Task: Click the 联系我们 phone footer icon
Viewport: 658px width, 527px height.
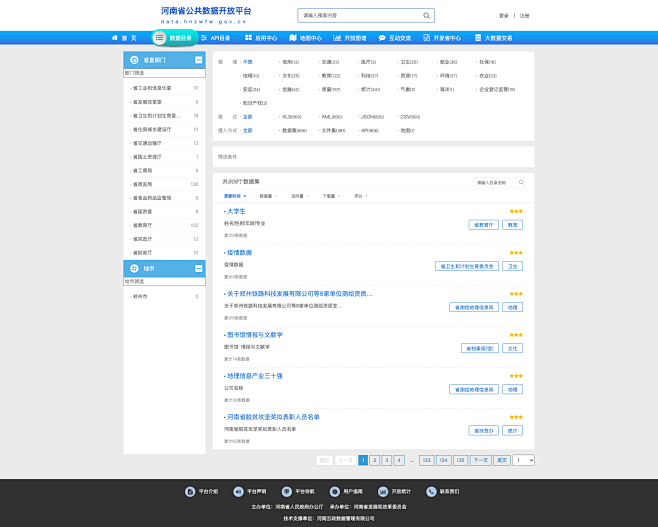Action: [x=431, y=491]
